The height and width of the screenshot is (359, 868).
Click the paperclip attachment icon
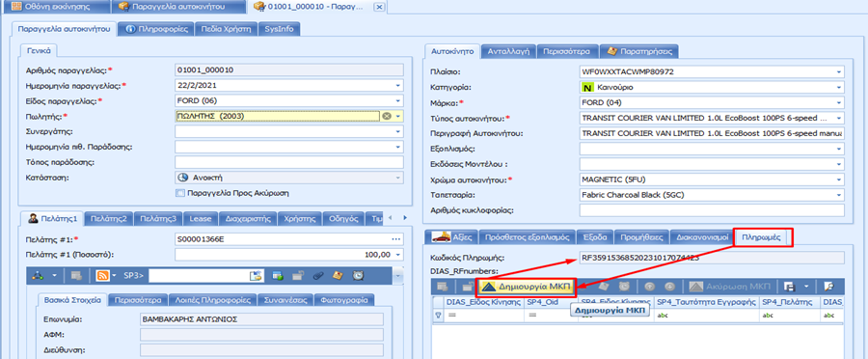[318, 275]
